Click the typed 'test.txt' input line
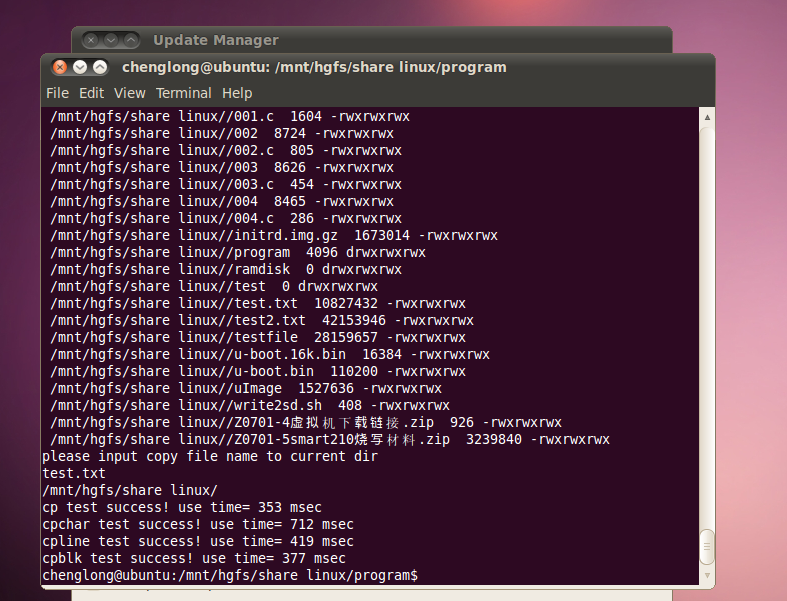Viewport: 787px width, 601px height. tap(74, 473)
